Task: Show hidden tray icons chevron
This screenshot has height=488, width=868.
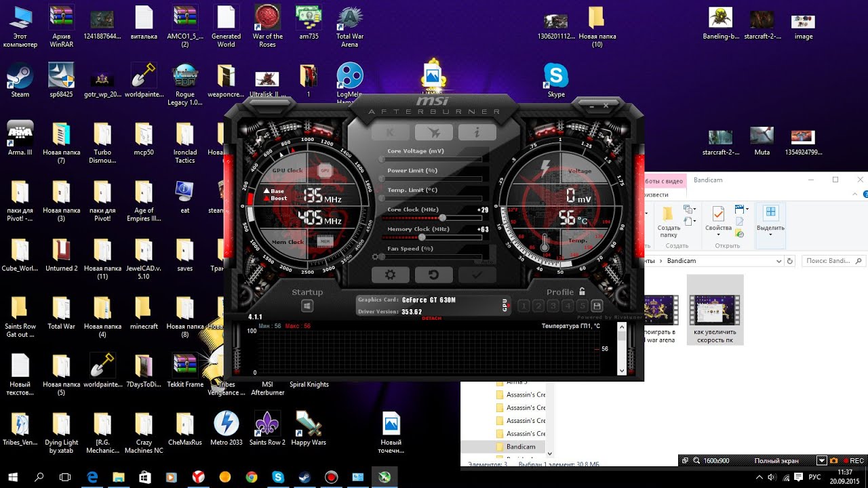Action: coord(759,477)
